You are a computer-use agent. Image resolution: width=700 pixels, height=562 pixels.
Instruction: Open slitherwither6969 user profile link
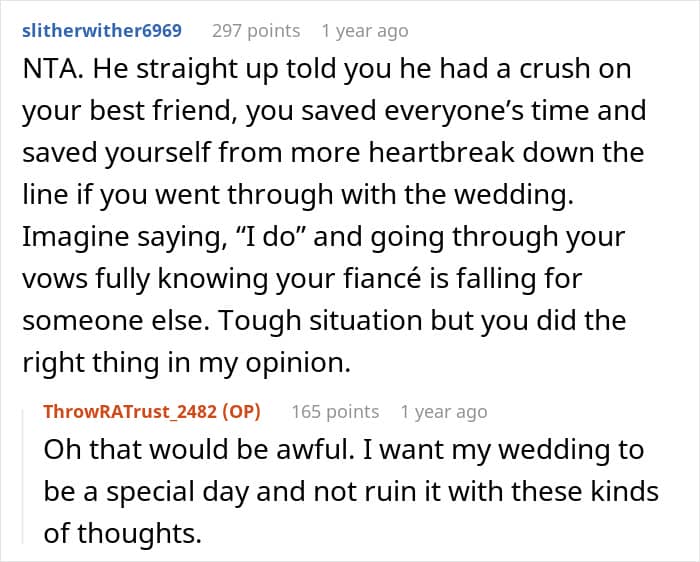102,31
